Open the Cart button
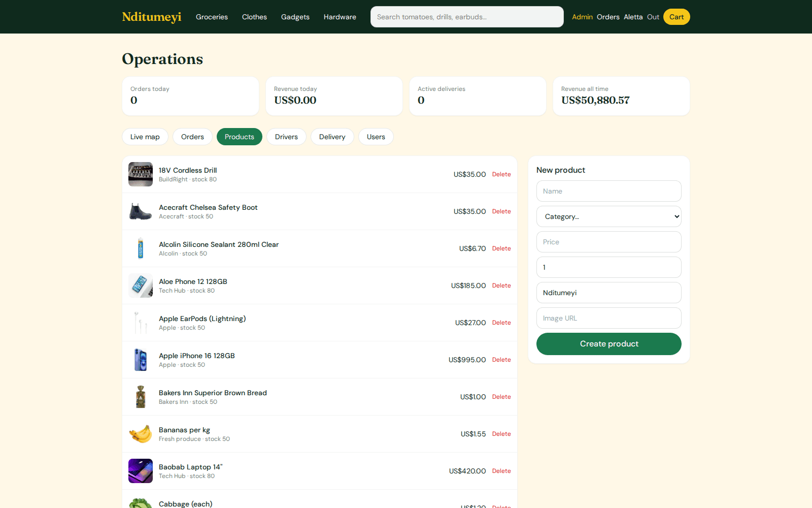This screenshot has height=508, width=812. 676,17
